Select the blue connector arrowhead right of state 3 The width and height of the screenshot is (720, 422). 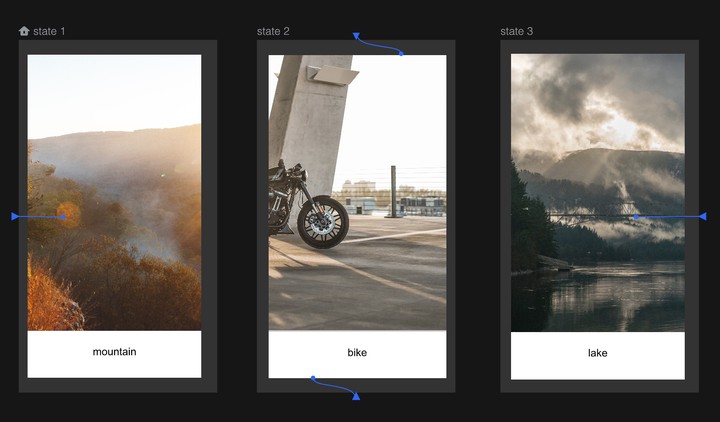point(702,216)
